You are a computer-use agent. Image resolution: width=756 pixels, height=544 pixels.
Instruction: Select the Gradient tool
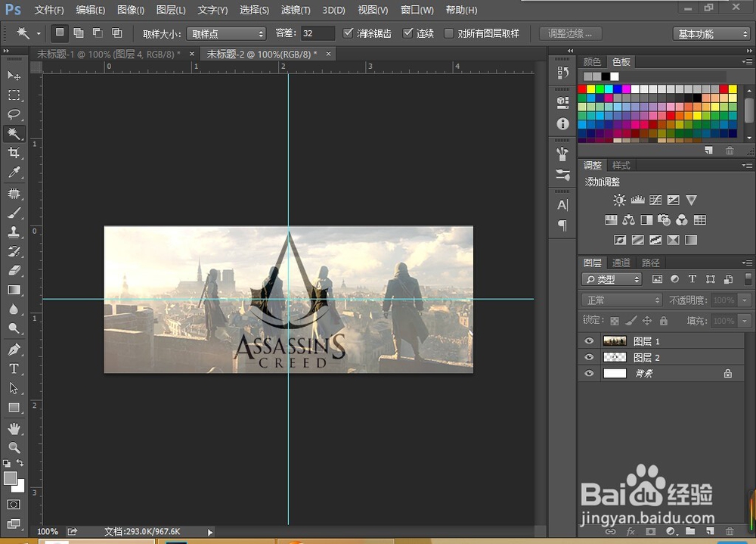click(14, 290)
